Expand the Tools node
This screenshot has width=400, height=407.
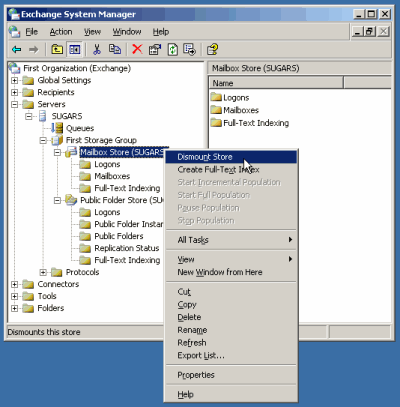tap(14, 296)
